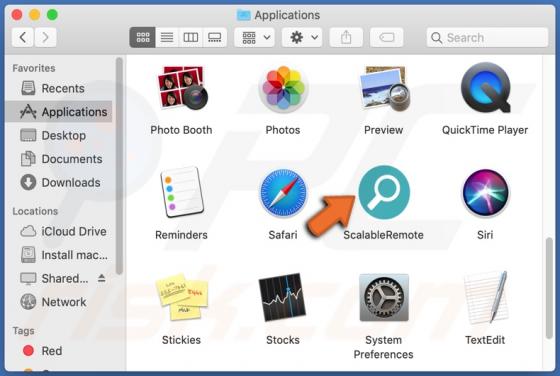560x376 pixels.
Task: Eject the Shared... volume
Action: click(x=101, y=278)
